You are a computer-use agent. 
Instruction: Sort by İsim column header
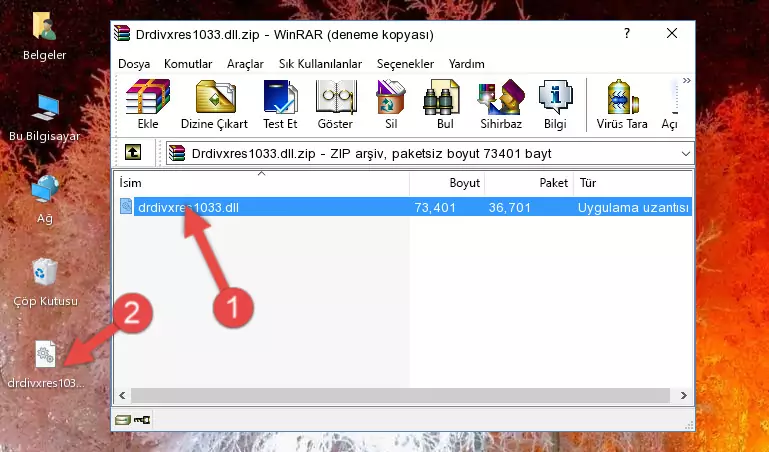click(262, 183)
